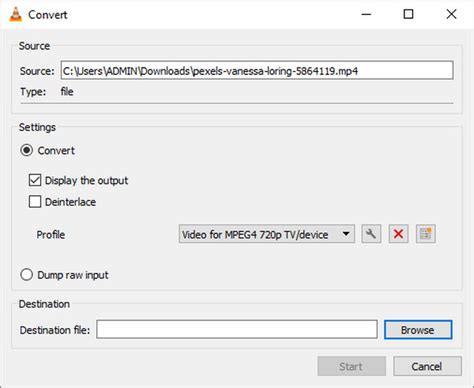The image size is (474, 388).
Task: Click the Browse button for destination
Action: coord(418,330)
